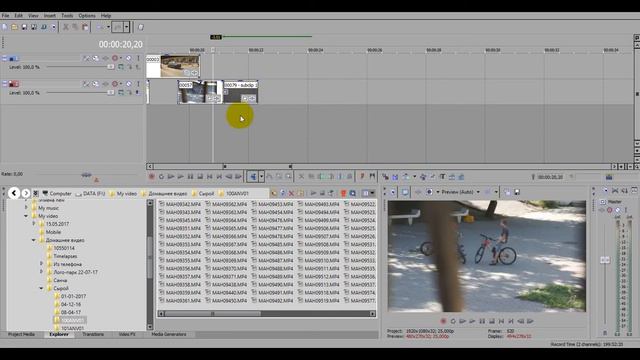
Task: Click the Insert Region icon
Action: point(372,177)
